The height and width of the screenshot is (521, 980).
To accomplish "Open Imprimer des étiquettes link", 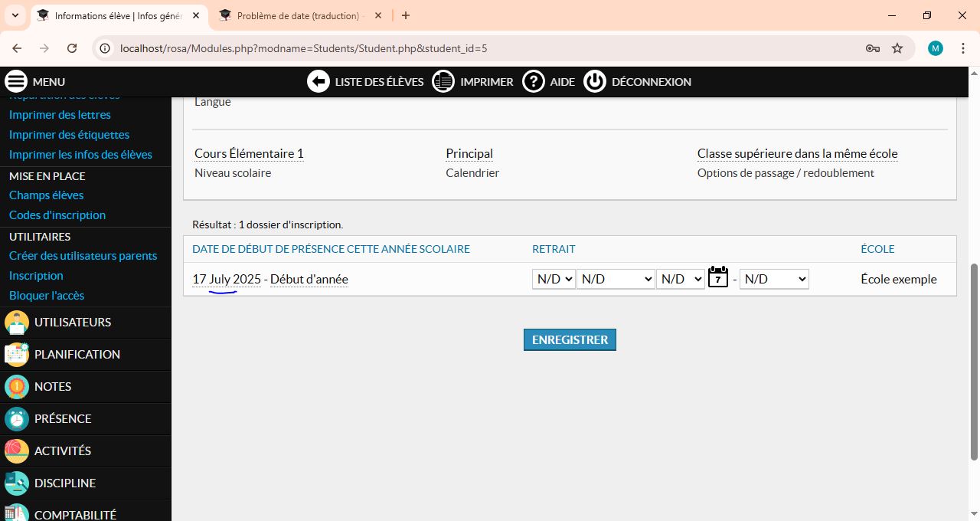I will click(69, 134).
